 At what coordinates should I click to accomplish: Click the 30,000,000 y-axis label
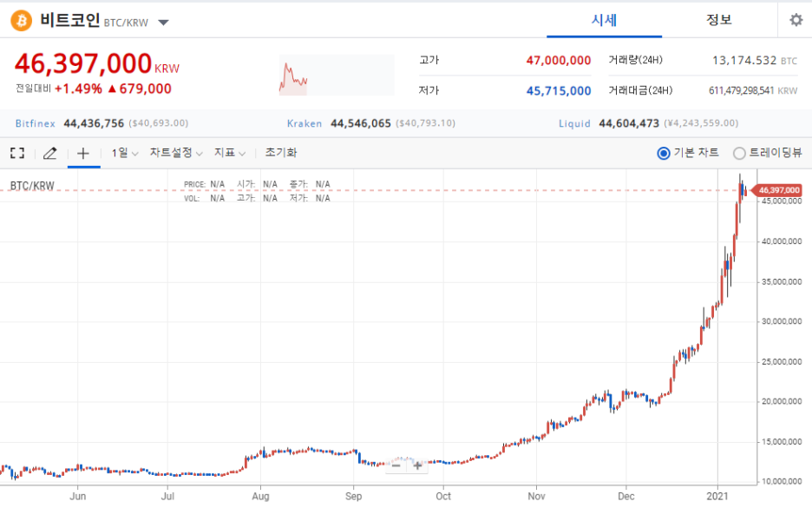pyautogui.click(x=782, y=321)
